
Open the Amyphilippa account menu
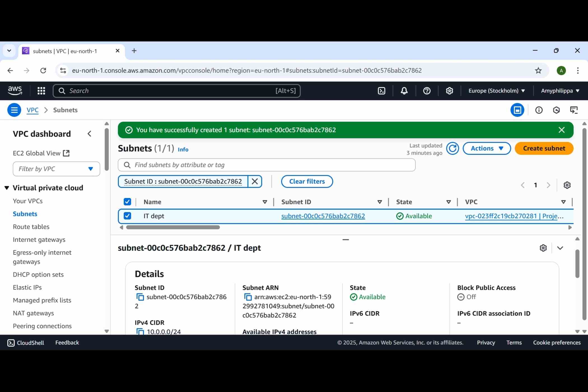click(560, 91)
